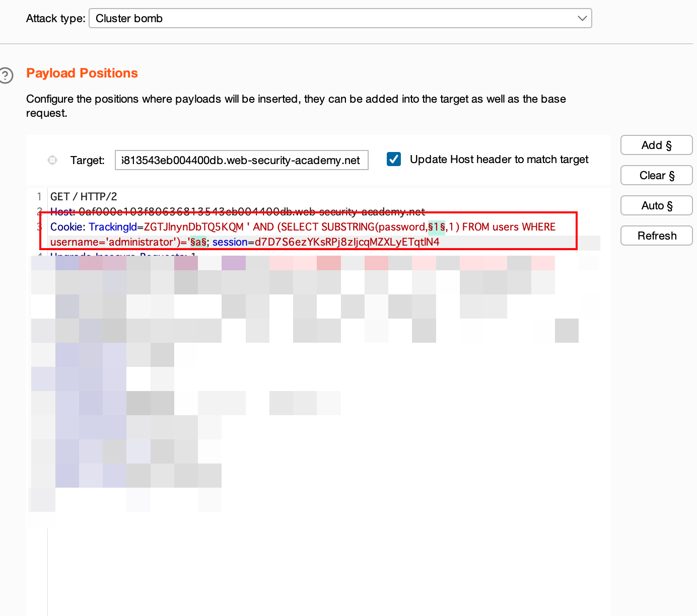Image resolution: width=697 pixels, height=616 pixels.
Task: Click inside the Target URL input field
Action: coord(241,160)
